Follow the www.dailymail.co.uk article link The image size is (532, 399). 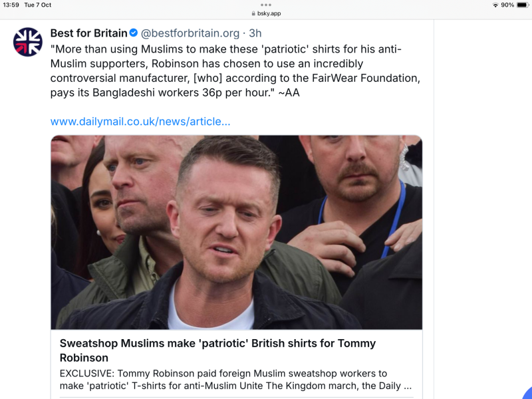coord(140,121)
